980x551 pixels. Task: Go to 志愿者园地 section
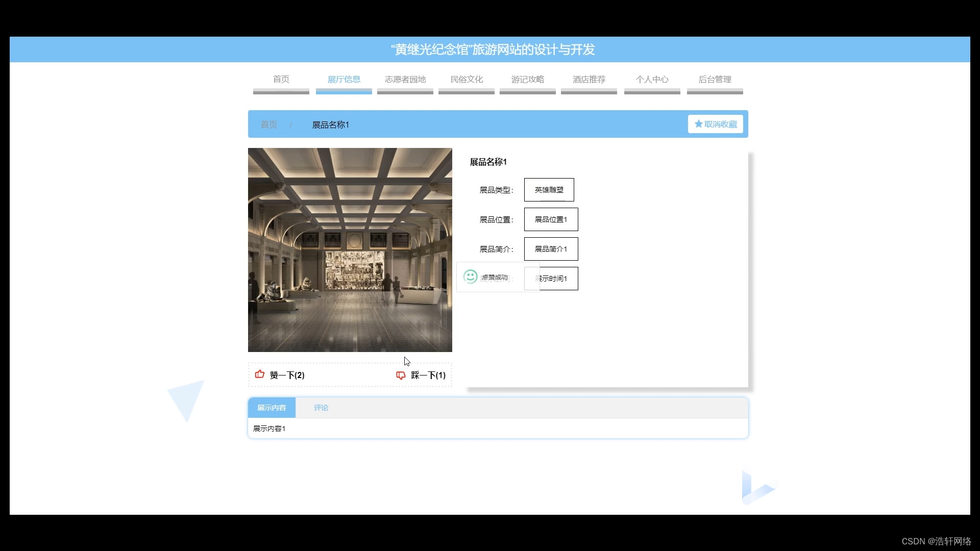coord(405,80)
